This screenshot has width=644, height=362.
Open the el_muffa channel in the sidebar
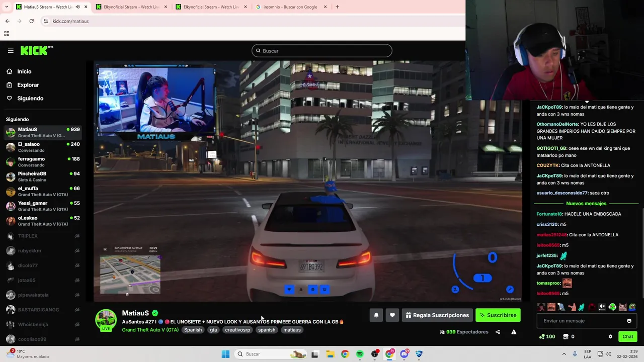(x=42, y=191)
